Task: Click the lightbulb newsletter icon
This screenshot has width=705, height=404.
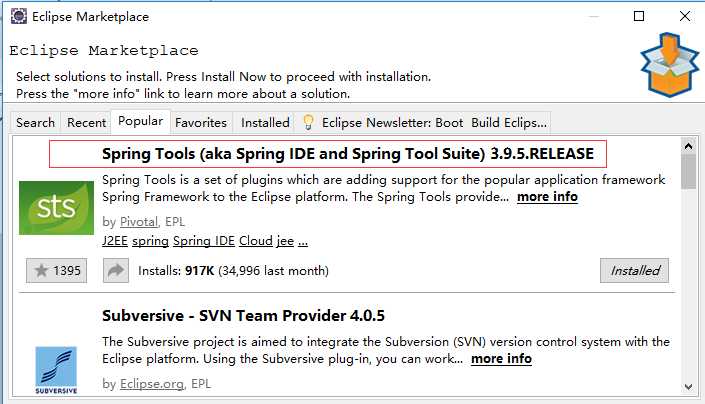Action: (x=308, y=122)
